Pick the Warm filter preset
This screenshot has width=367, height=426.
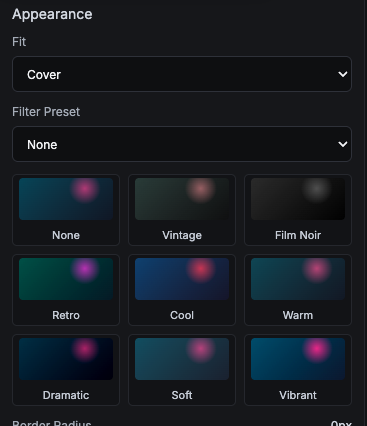[x=298, y=290]
